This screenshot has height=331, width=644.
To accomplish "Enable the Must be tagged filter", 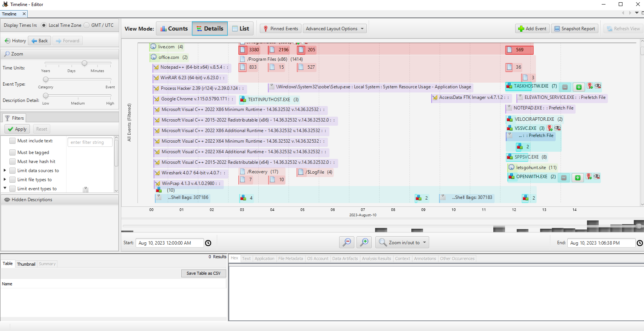I will 12,152.
